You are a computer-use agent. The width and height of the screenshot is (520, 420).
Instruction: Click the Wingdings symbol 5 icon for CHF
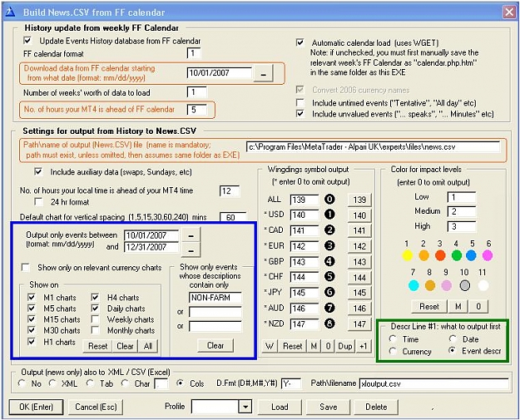tap(329, 276)
